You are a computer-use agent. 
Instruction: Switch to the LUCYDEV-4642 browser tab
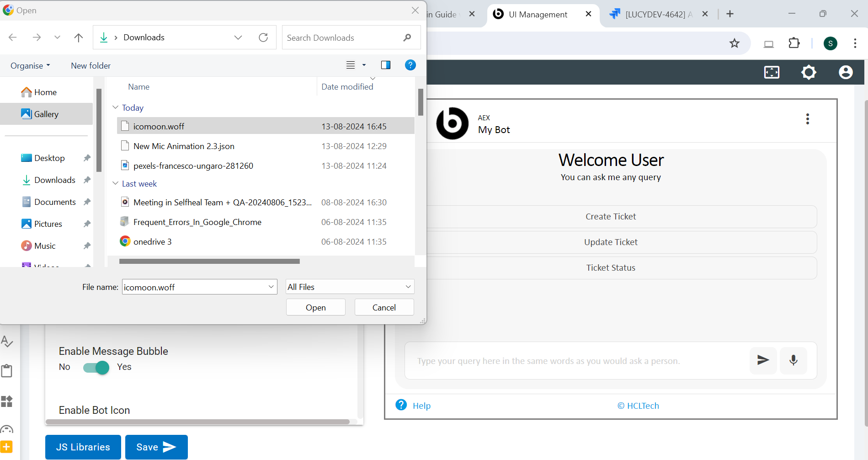click(x=655, y=14)
